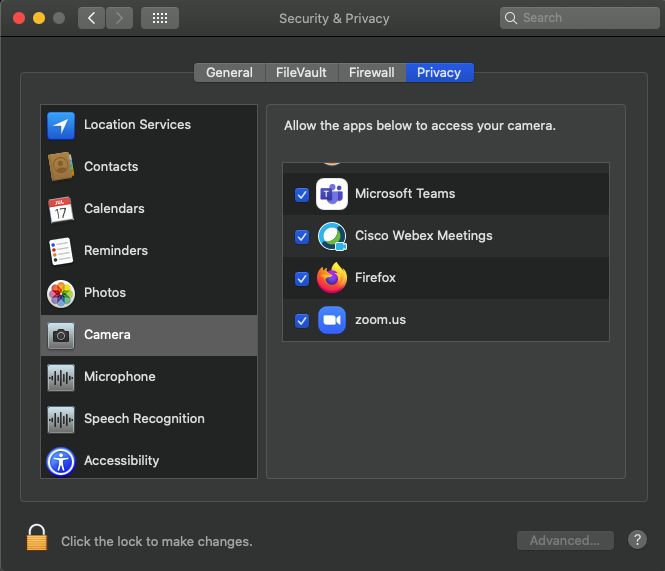Select Location Services label in sidebar
The image size is (665, 571).
click(x=137, y=124)
